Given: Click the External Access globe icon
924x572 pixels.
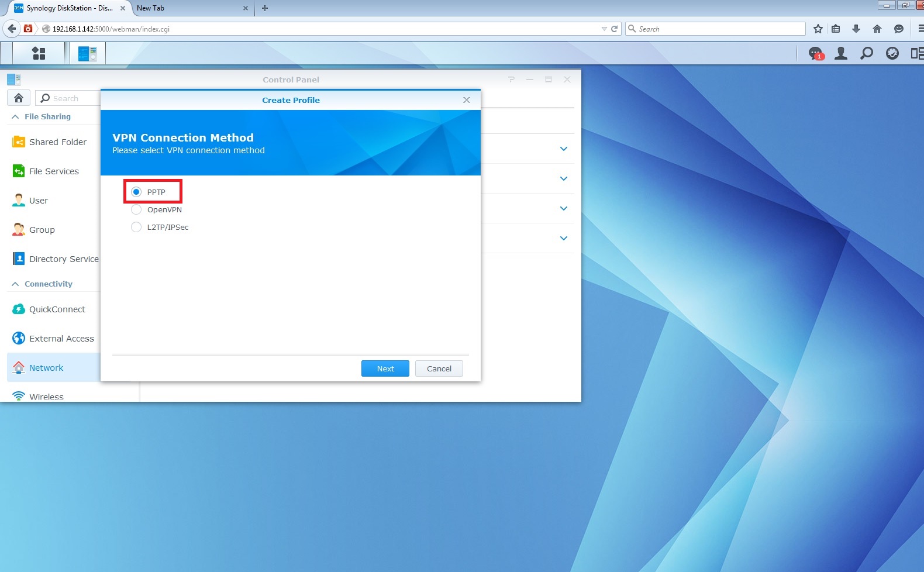Looking at the screenshot, I should [x=19, y=338].
